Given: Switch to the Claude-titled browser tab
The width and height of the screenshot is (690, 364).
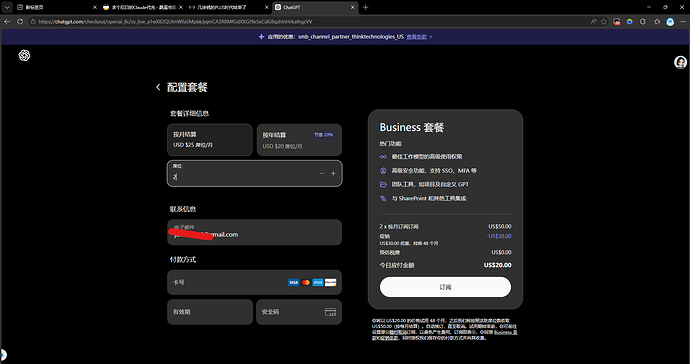Looking at the screenshot, I should pos(142,7).
